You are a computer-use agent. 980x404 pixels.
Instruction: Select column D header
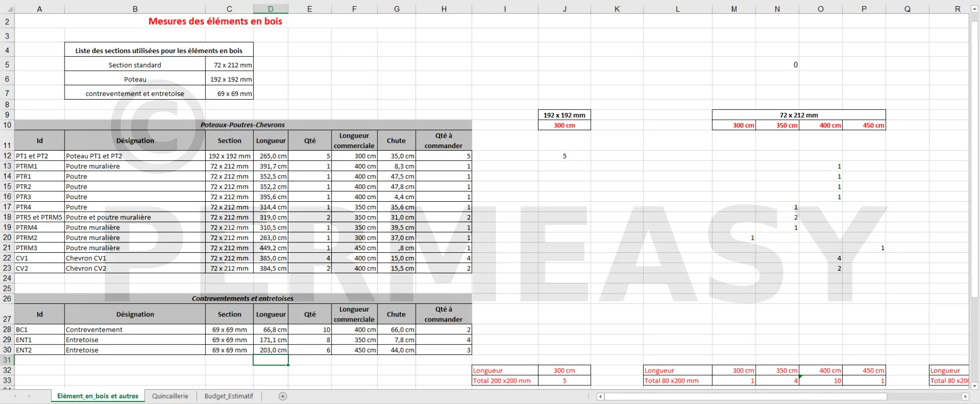coord(271,9)
